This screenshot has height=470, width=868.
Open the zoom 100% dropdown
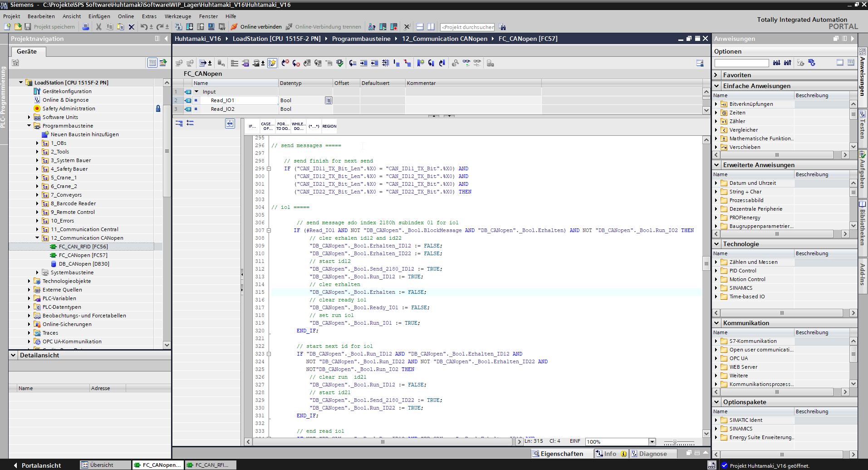pyautogui.click(x=652, y=441)
